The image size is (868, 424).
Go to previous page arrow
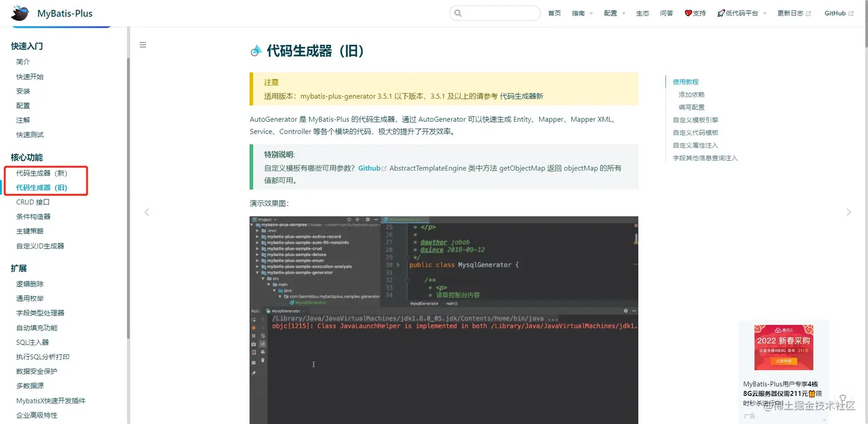pyautogui.click(x=147, y=212)
